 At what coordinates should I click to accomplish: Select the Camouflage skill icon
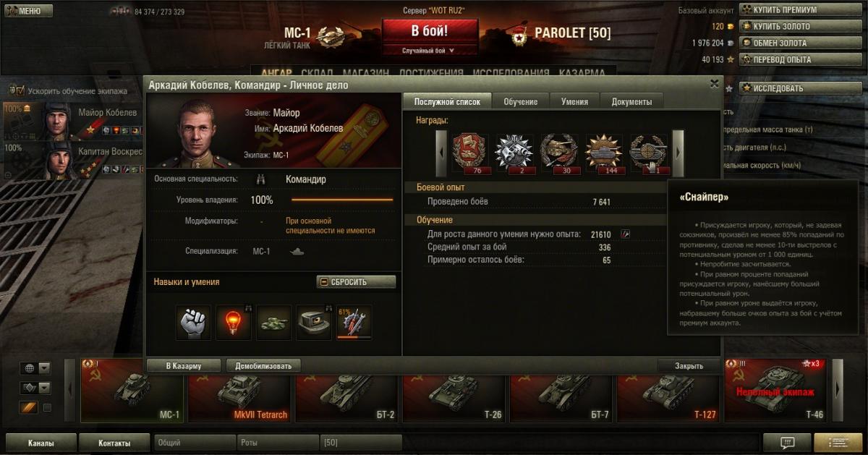coord(274,323)
